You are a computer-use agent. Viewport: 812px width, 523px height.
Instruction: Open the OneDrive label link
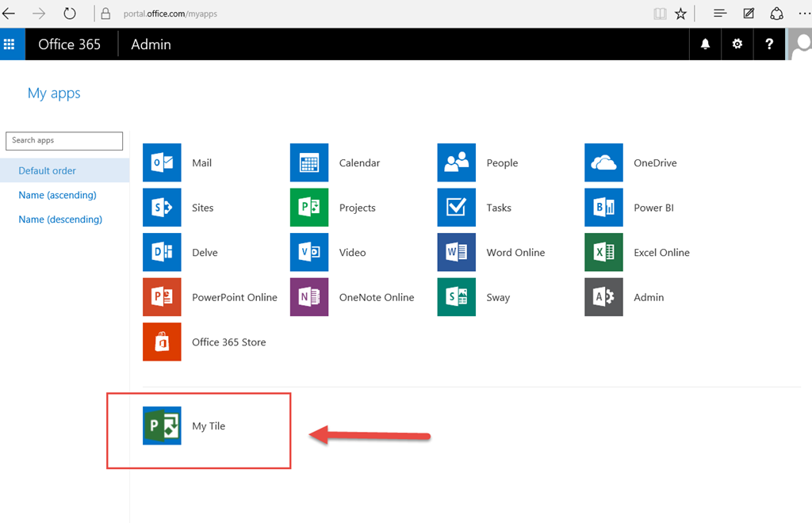click(x=655, y=163)
